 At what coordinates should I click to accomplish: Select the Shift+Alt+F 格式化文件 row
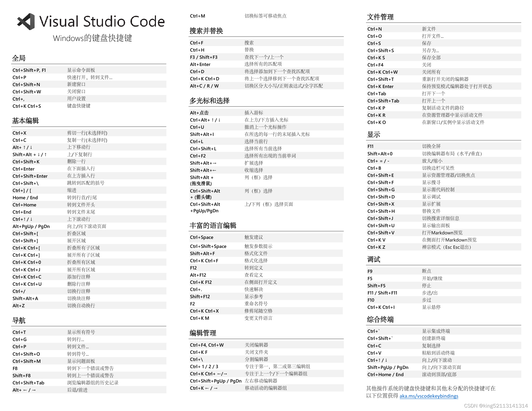(266, 254)
